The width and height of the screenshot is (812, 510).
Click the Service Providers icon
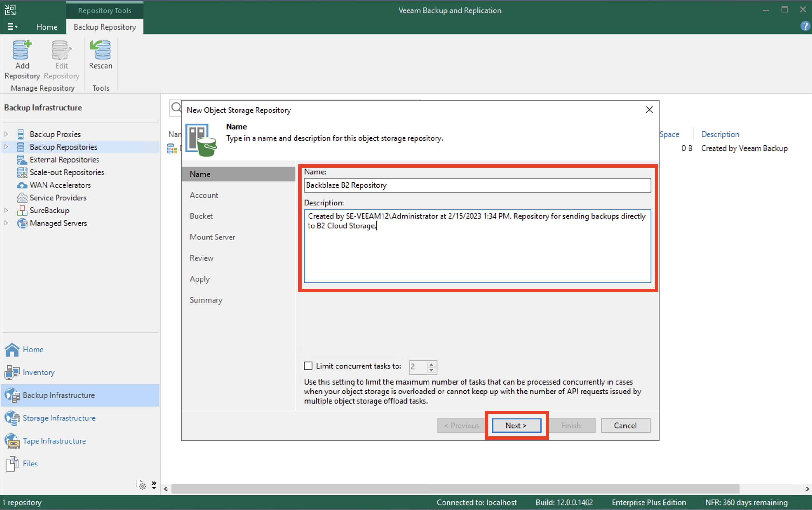tap(22, 198)
